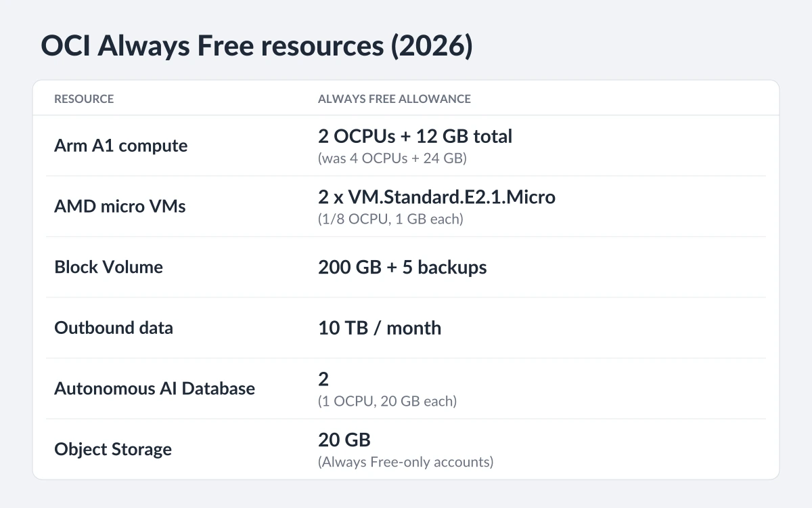The width and height of the screenshot is (812, 508).
Task: Click the title 'OCI Always Free resources (2026)'
Action: [x=256, y=47]
